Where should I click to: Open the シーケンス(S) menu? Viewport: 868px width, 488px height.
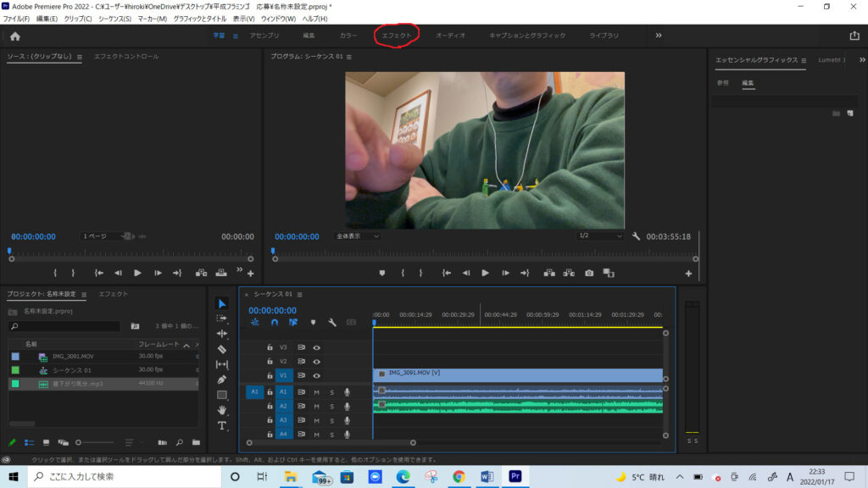114,19
